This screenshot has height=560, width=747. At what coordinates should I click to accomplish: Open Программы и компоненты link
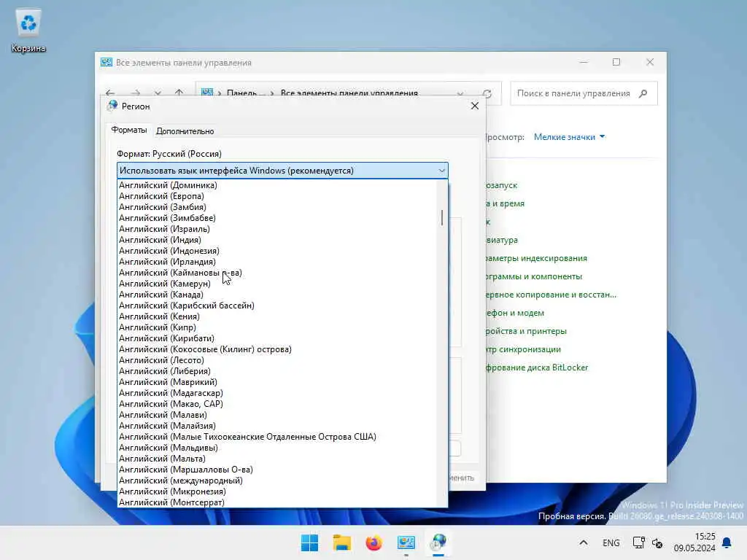534,276
